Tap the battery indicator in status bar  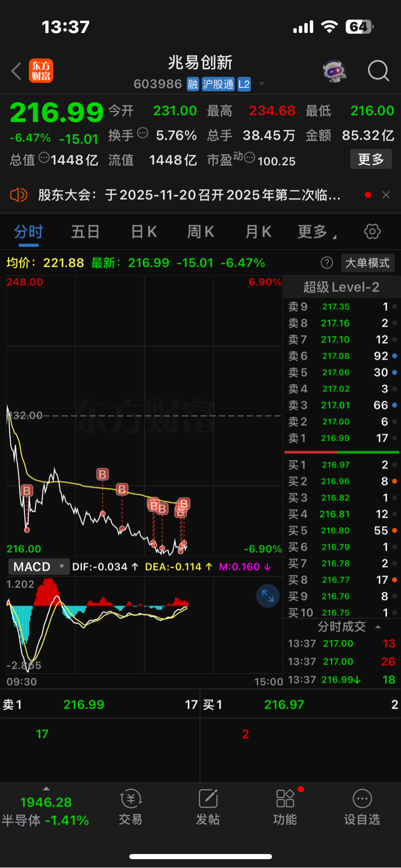(359, 27)
